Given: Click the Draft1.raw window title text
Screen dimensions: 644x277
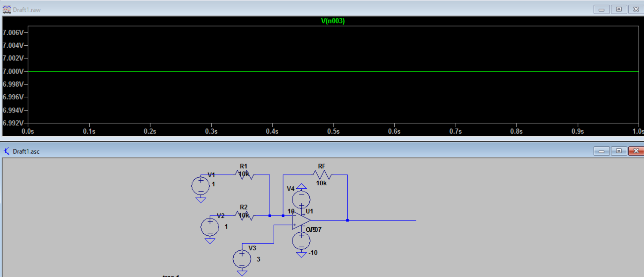Looking at the screenshot, I should click(27, 10).
